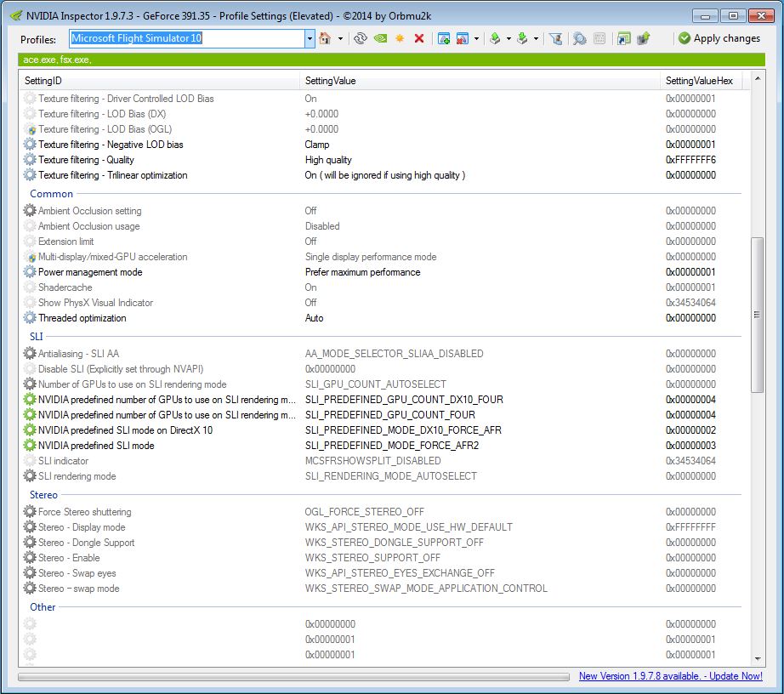Click the gear icon beside Stereo - Enable
Screen dimensions: 784x694
30,557
